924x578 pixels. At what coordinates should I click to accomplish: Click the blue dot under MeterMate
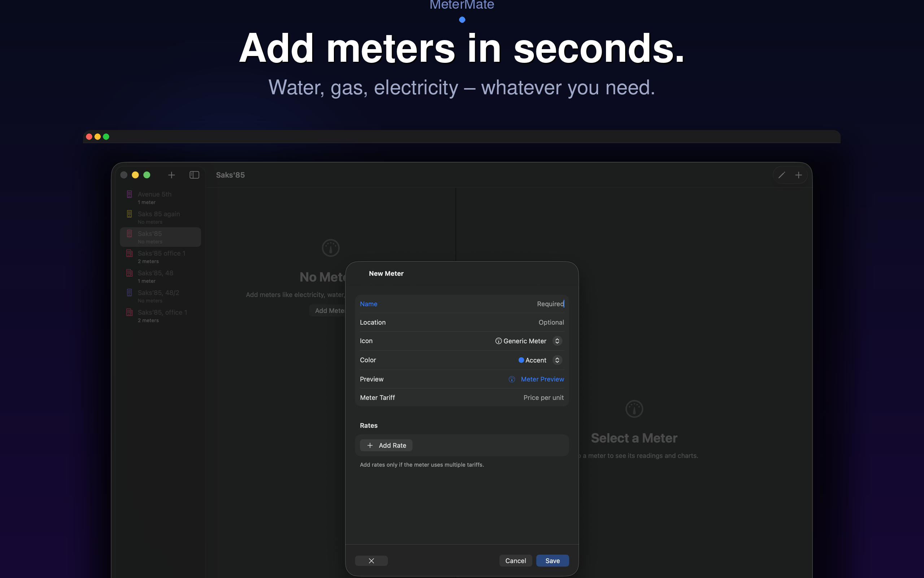462,20
